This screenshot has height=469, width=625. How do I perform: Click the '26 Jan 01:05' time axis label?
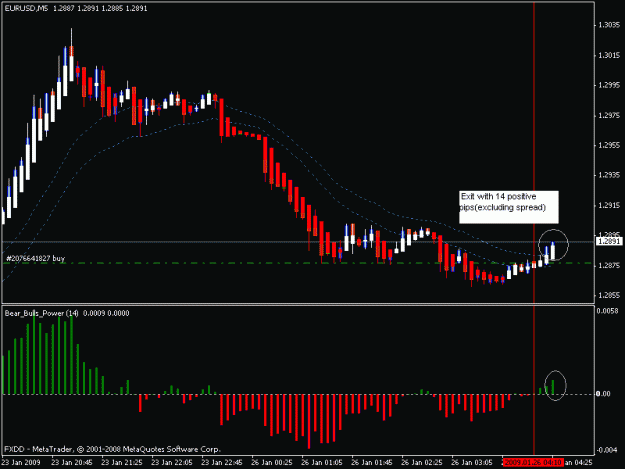[322, 463]
